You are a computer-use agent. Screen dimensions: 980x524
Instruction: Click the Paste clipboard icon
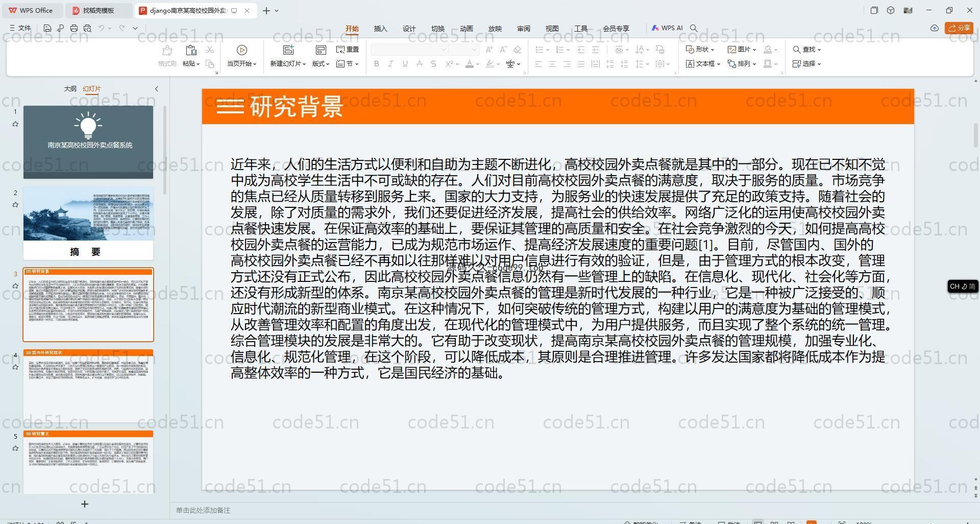(191, 50)
